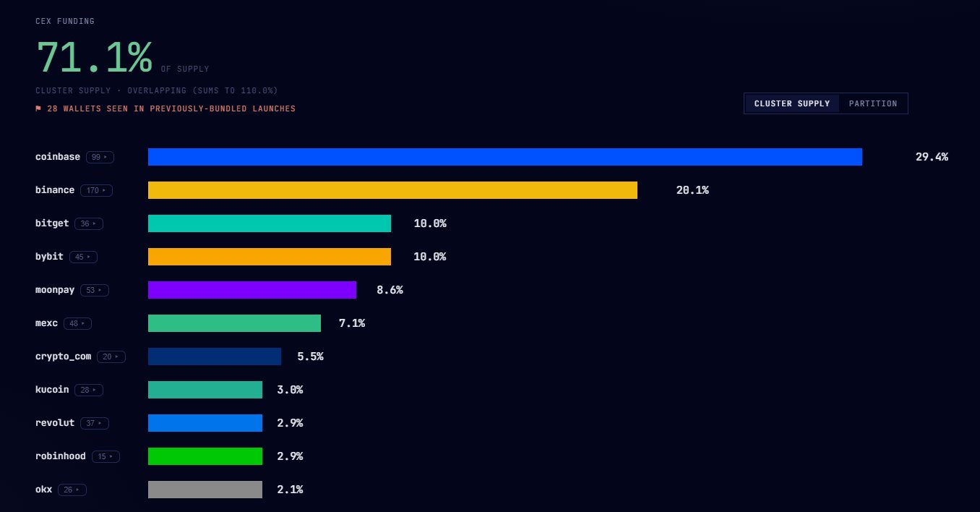The width and height of the screenshot is (980, 512).
Task: Click the robinhood label
Action: [61, 456]
